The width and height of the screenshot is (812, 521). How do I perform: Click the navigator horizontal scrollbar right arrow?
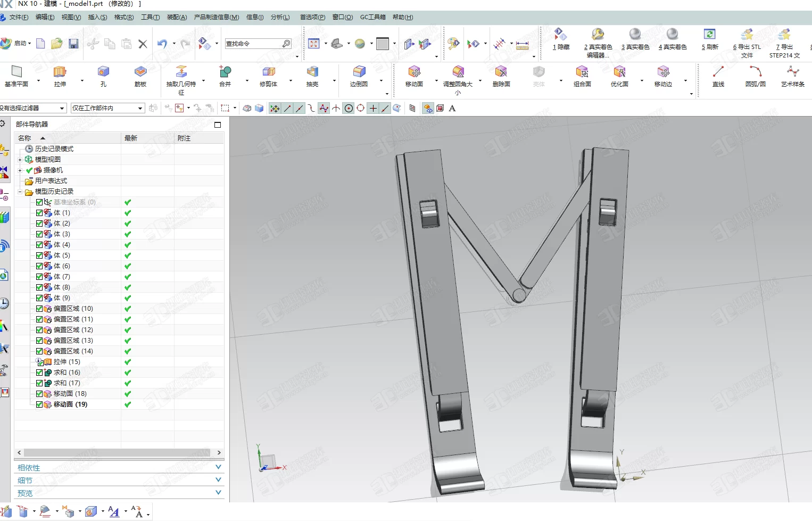tap(219, 452)
